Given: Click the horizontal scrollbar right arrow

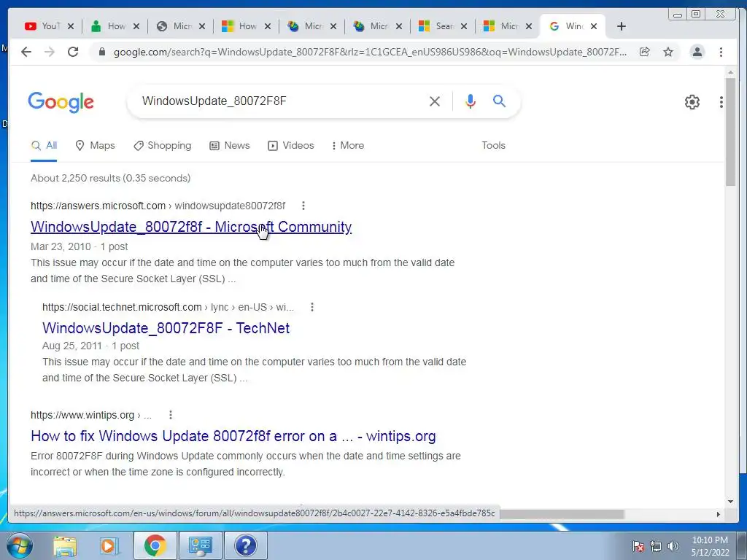Looking at the screenshot, I should click(719, 514).
